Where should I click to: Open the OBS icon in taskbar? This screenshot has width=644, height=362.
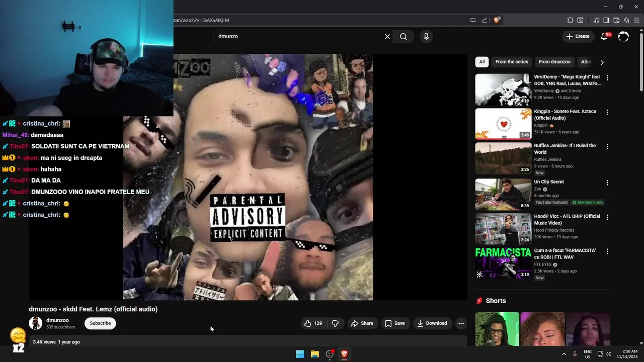tap(330, 354)
